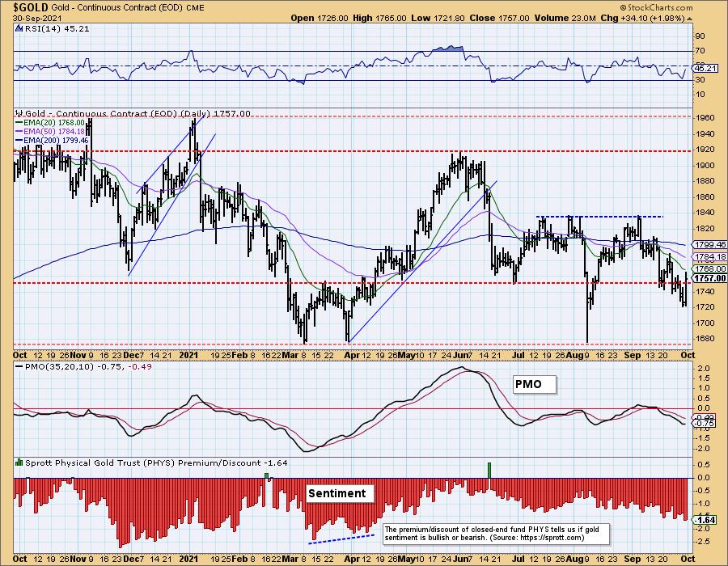The height and width of the screenshot is (566, 728).
Task: Click the -1.64 premium/discount value tag
Action: pos(705,520)
